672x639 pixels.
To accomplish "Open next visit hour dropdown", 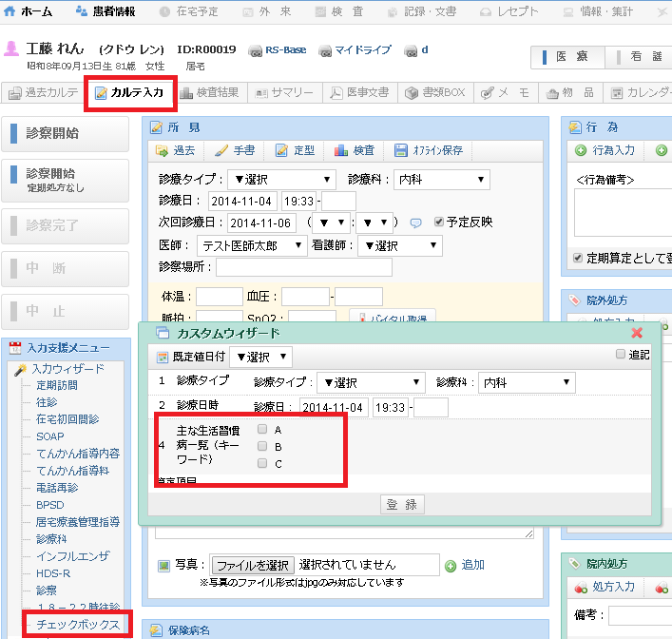I will tap(332, 223).
